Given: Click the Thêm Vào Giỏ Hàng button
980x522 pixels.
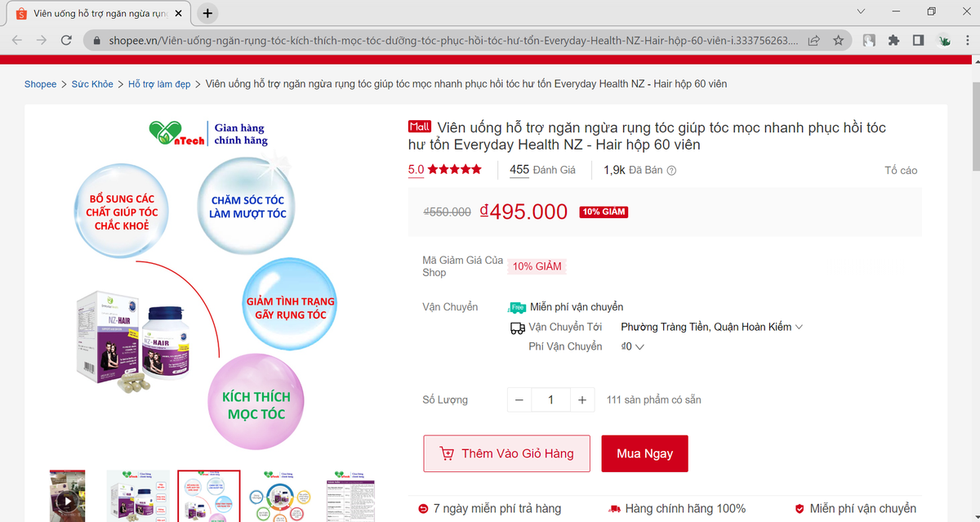Looking at the screenshot, I should tap(506, 453).
